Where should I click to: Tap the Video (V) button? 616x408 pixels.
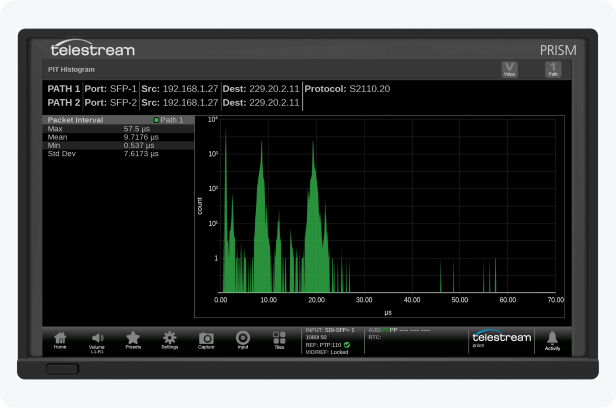pyautogui.click(x=510, y=70)
